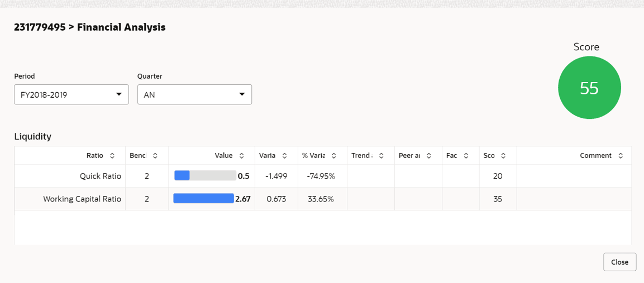Click Quick Ratio benchmark value 2

pyautogui.click(x=147, y=176)
